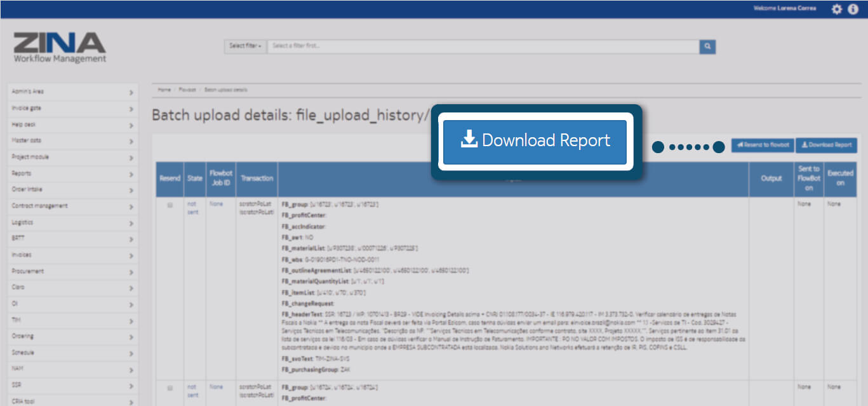
Task: Open the settings gear in the header
Action: click(837, 9)
